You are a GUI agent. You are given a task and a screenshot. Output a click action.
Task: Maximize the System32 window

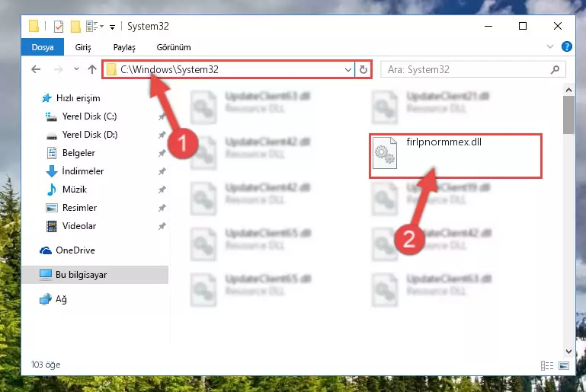point(523,26)
